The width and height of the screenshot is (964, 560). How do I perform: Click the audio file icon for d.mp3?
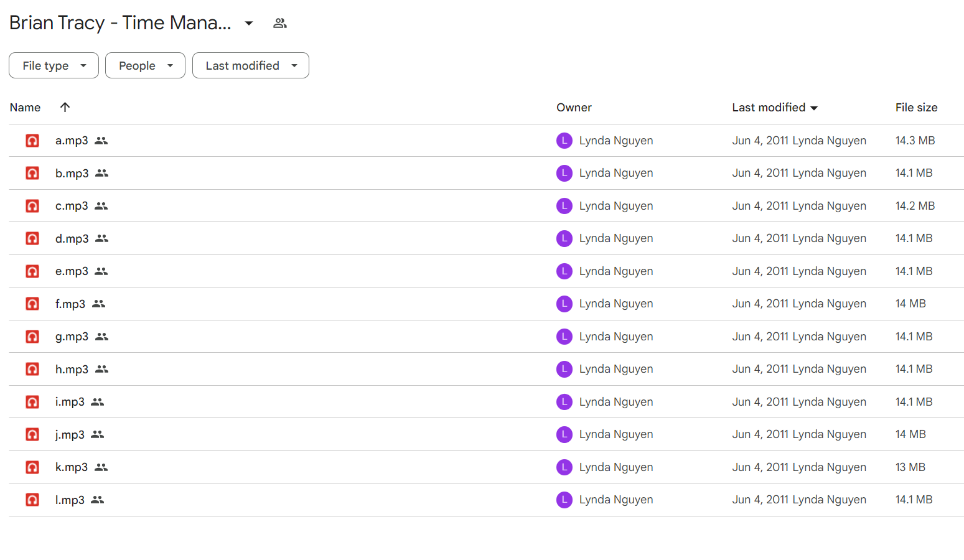pos(32,238)
